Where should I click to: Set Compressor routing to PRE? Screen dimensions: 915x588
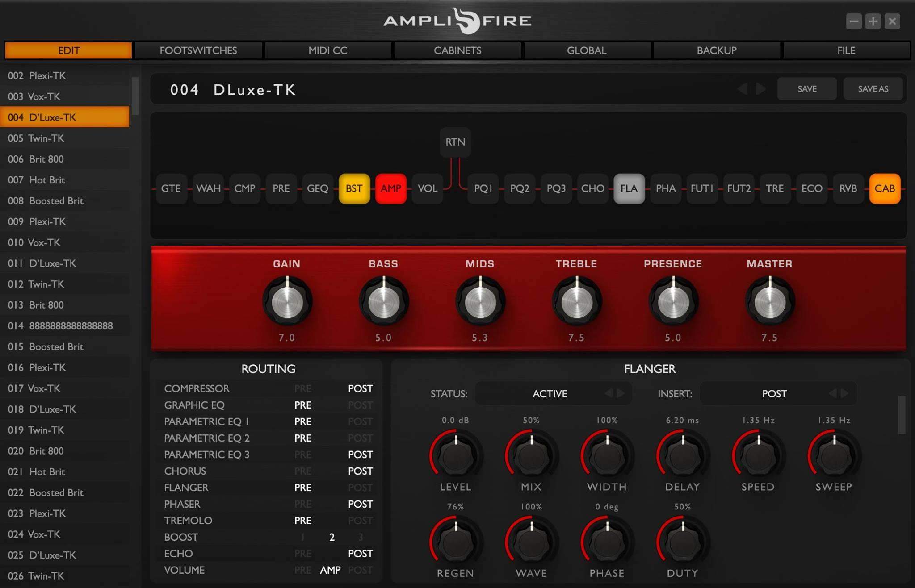(x=302, y=388)
